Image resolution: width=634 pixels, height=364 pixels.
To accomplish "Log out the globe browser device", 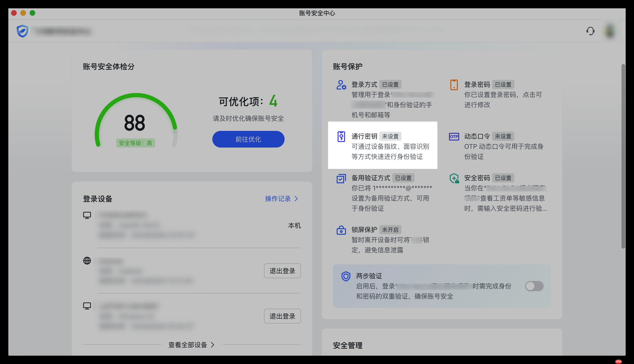I will click(x=282, y=271).
